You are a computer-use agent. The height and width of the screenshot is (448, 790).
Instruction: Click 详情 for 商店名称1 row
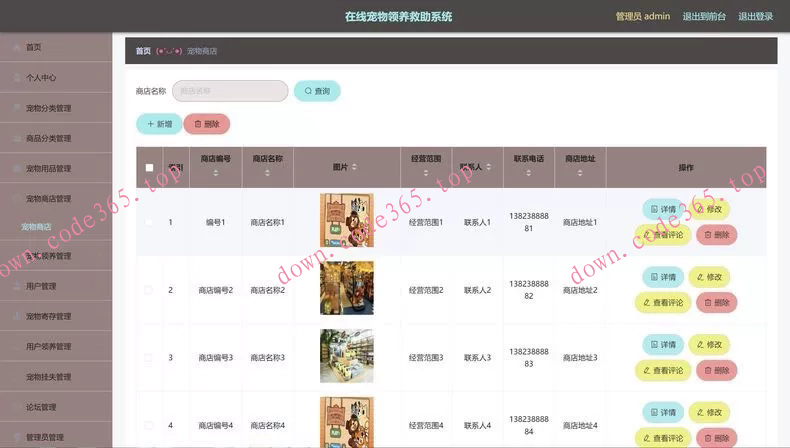click(x=663, y=209)
